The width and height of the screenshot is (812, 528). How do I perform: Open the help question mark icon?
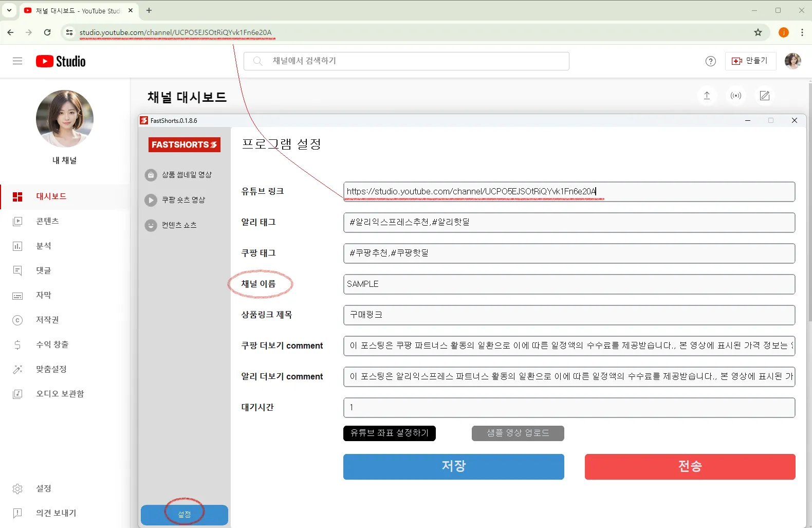point(711,61)
